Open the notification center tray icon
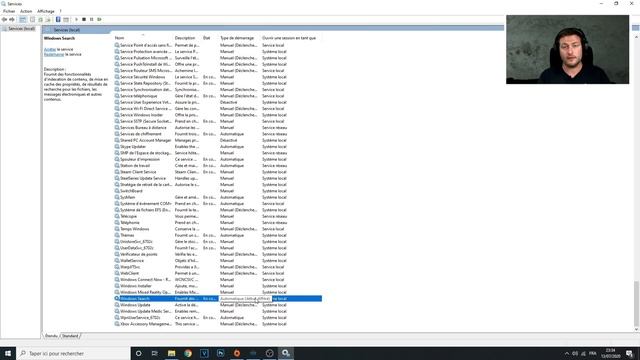 [630, 353]
